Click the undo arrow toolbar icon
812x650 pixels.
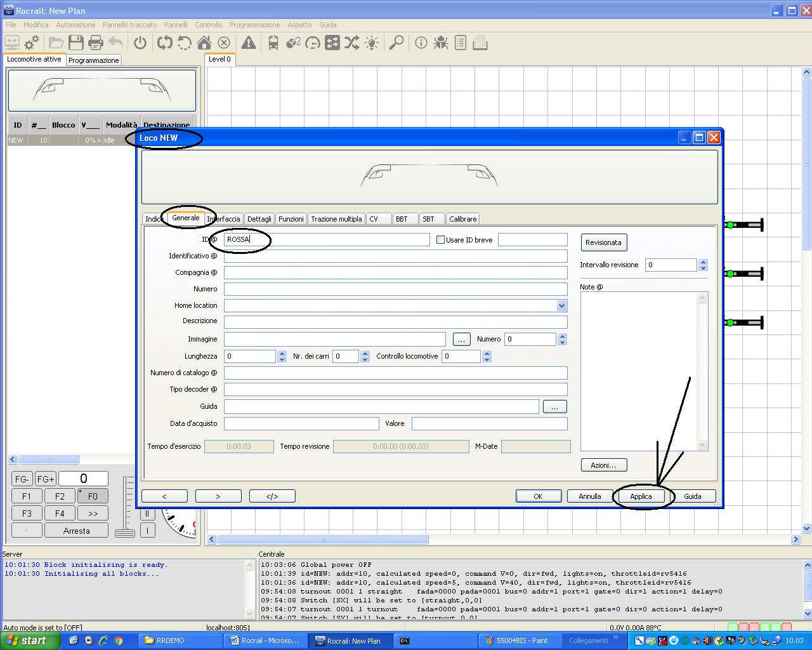(115, 43)
